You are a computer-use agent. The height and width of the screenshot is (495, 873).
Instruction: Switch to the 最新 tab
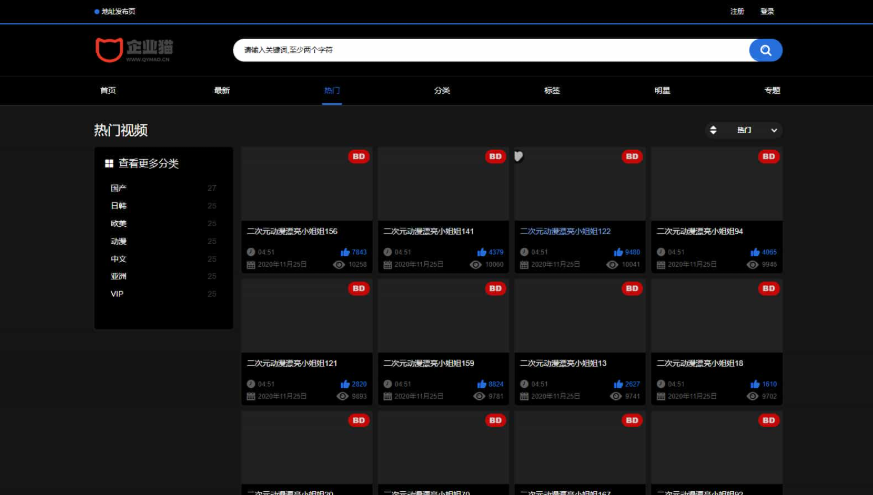(x=222, y=90)
